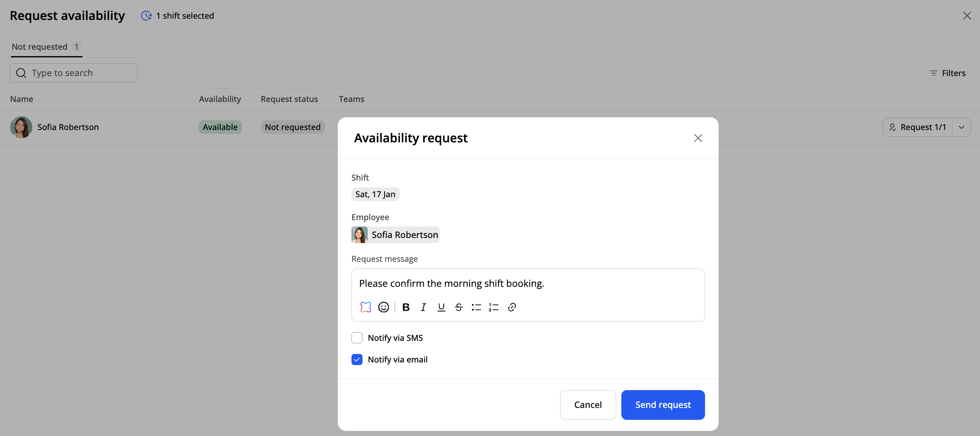
Task: Uncheck Notify via email
Action: click(x=357, y=360)
